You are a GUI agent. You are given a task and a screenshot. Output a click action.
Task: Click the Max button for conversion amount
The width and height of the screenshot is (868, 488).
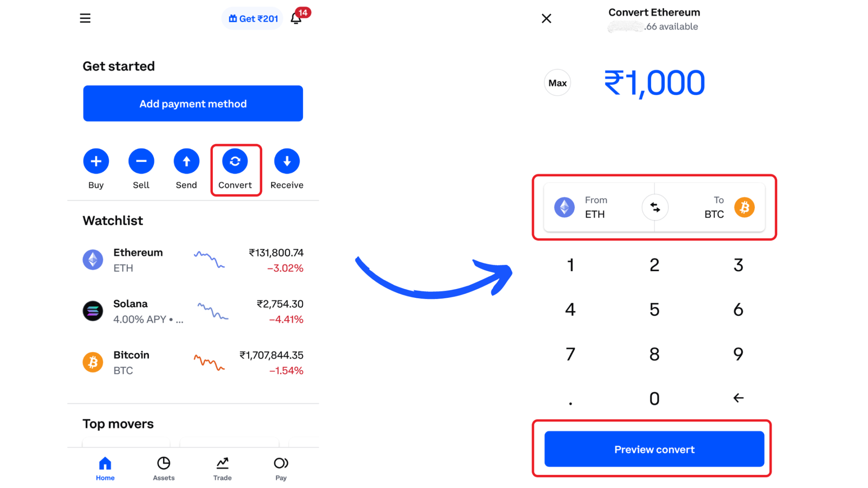point(557,83)
